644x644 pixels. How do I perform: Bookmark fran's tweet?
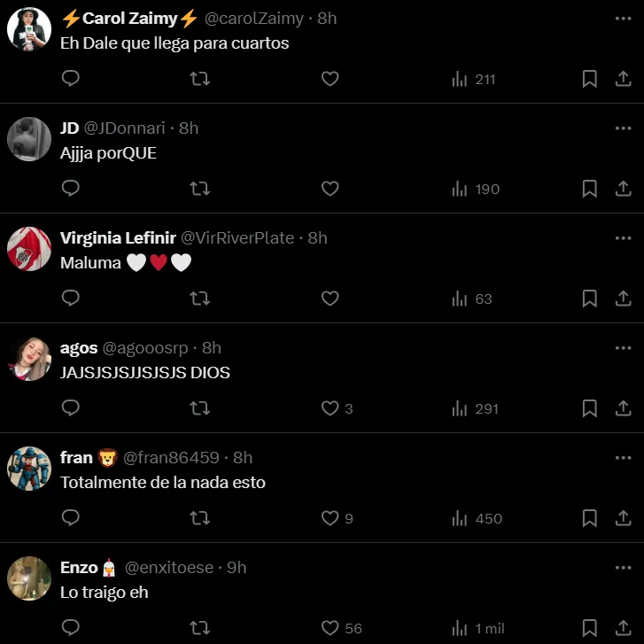click(x=589, y=518)
